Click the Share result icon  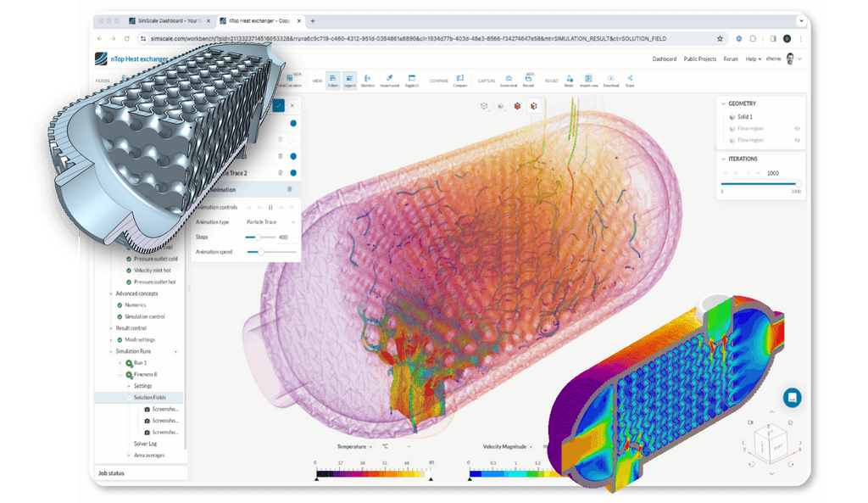630,80
